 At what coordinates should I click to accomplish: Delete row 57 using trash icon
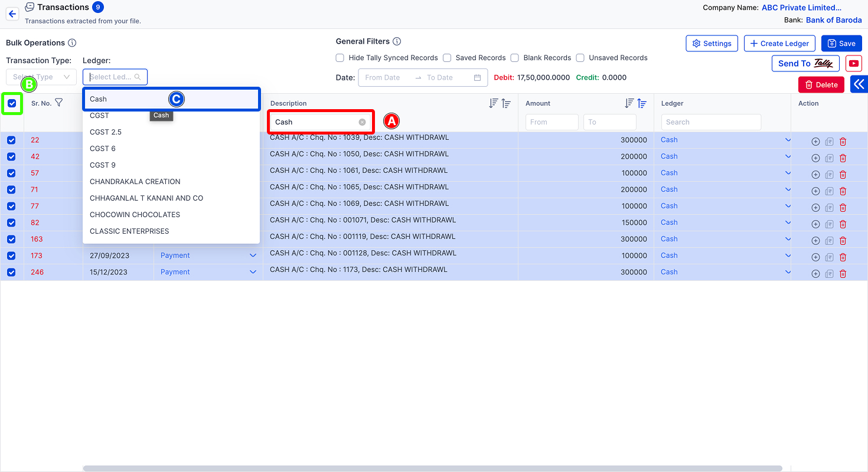(x=843, y=175)
